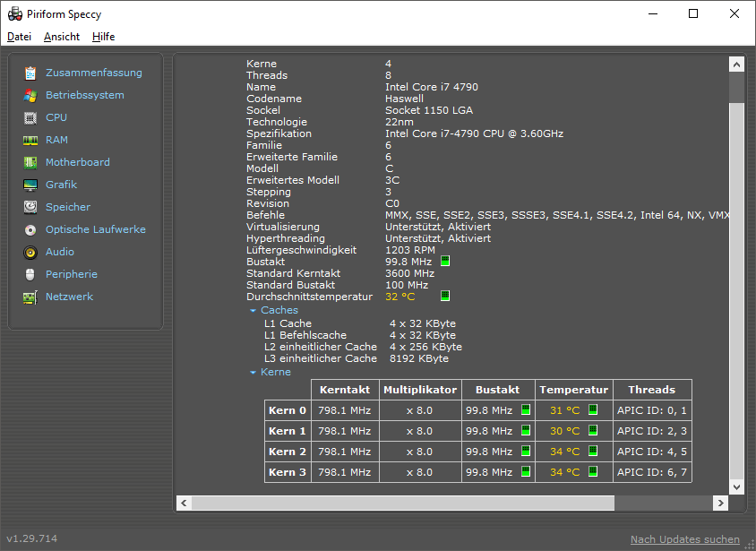Click the Kern 3 row label
This screenshot has height=551, width=756.
(288, 472)
